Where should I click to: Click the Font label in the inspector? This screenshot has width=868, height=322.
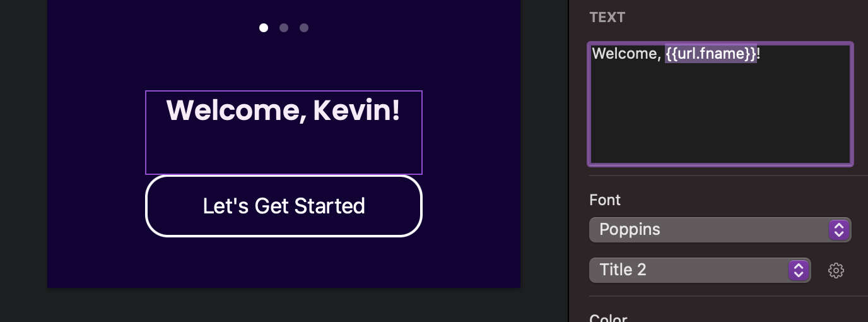(605, 200)
